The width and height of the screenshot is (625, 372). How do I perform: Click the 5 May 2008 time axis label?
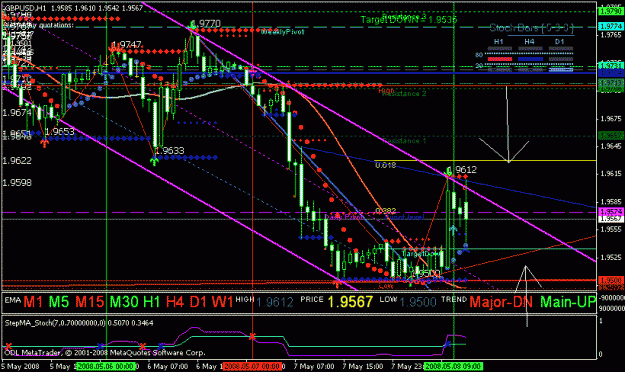tap(20, 366)
